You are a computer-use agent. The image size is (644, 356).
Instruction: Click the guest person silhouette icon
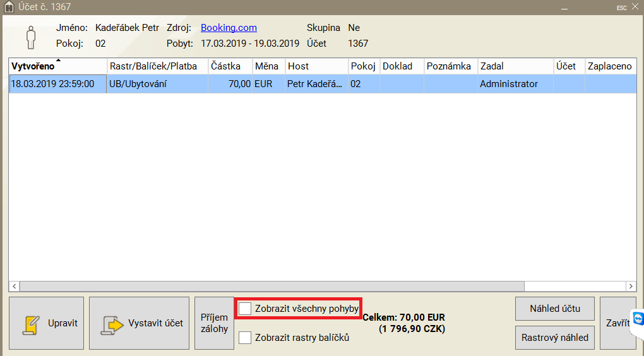30,37
